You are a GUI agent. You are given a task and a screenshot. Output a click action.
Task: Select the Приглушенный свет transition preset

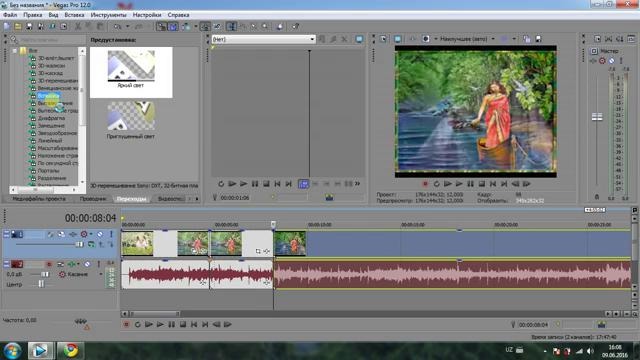click(x=131, y=120)
